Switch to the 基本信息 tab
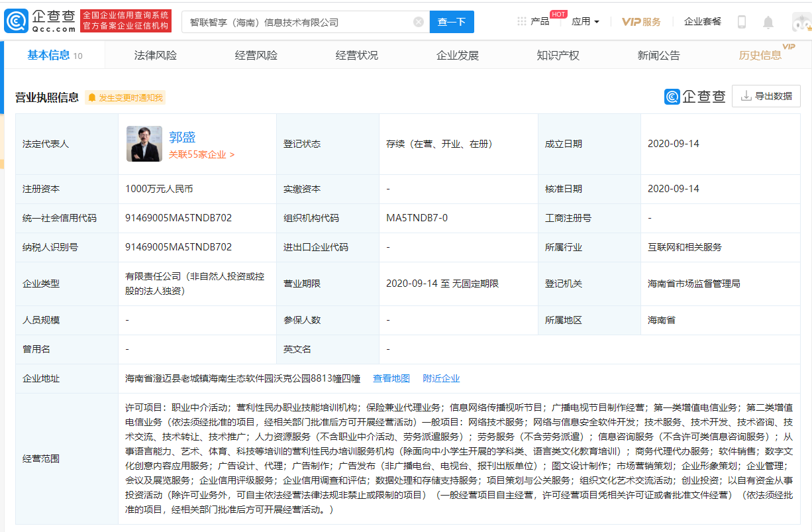 [x=54, y=55]
